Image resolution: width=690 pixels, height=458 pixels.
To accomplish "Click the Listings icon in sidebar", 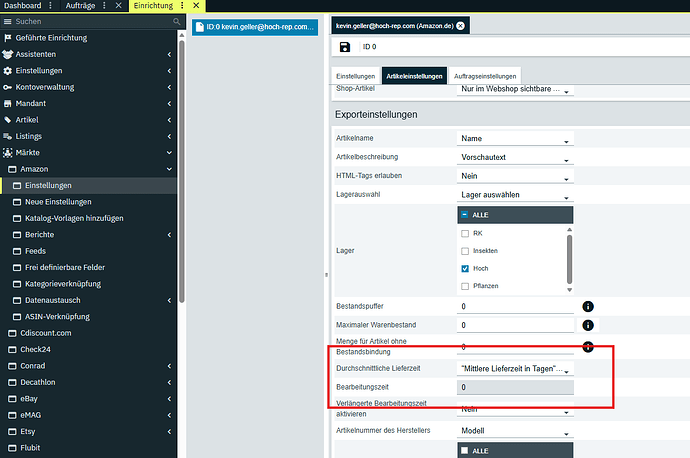I will [x=7, y=136].
